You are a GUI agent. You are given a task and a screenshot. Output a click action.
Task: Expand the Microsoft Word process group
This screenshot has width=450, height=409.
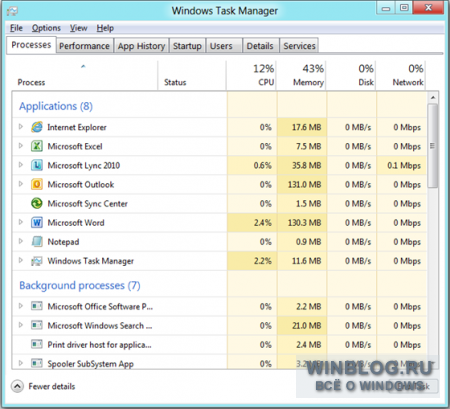[x=21, y=222]
